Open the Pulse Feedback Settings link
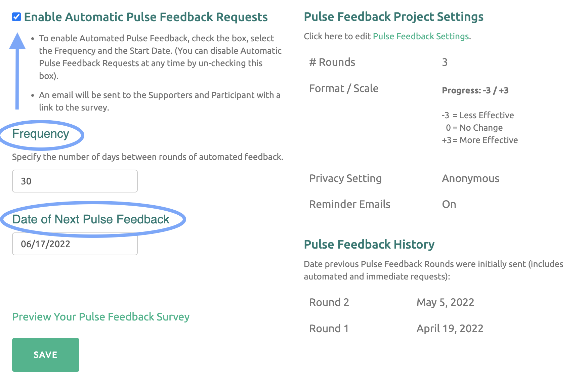This screenshot has height=389, width=588. (421, 36)
